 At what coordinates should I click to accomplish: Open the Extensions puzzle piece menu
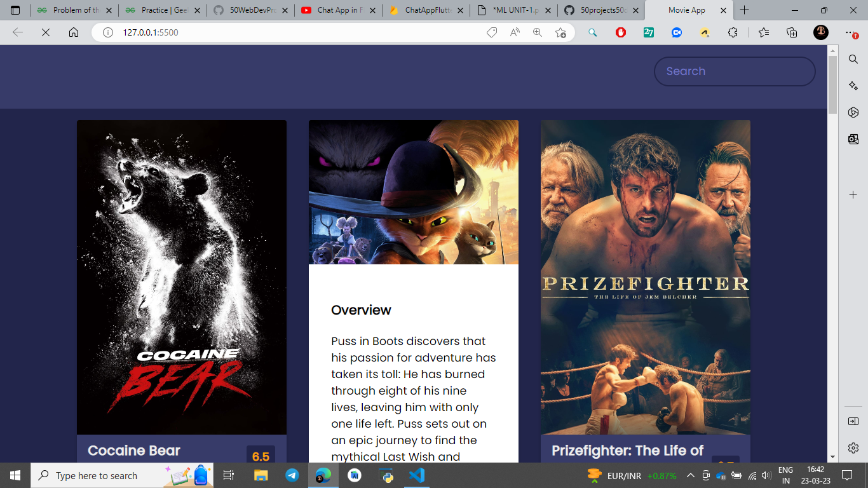point(733,32)
